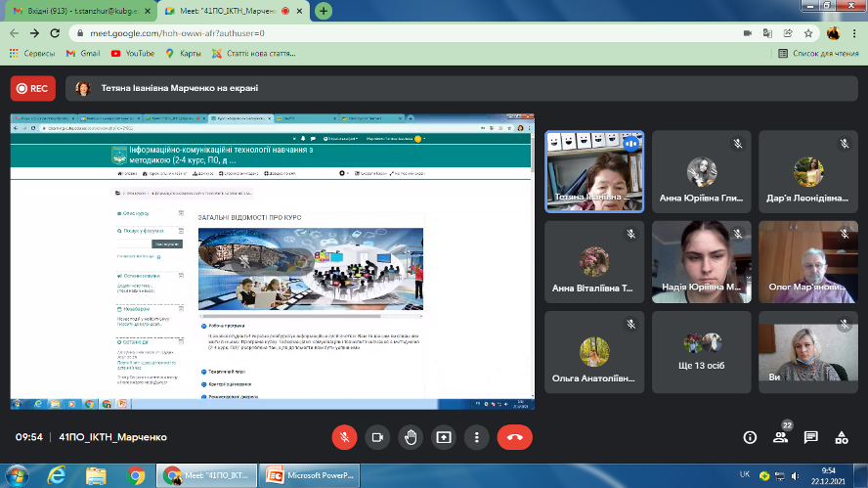Viewport: 868px width, 488px height.
Task: Open the chat panel with everyone
Action: point(810,437)
